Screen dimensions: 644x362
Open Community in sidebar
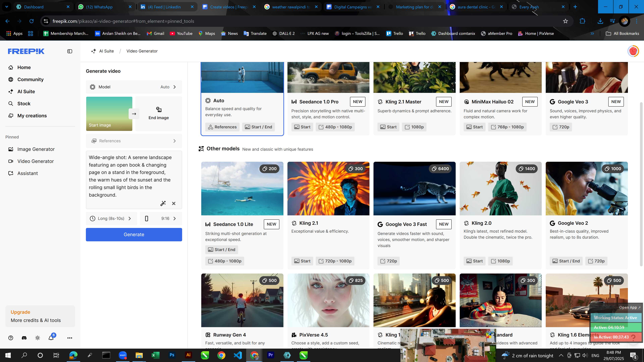coord(26,79)
